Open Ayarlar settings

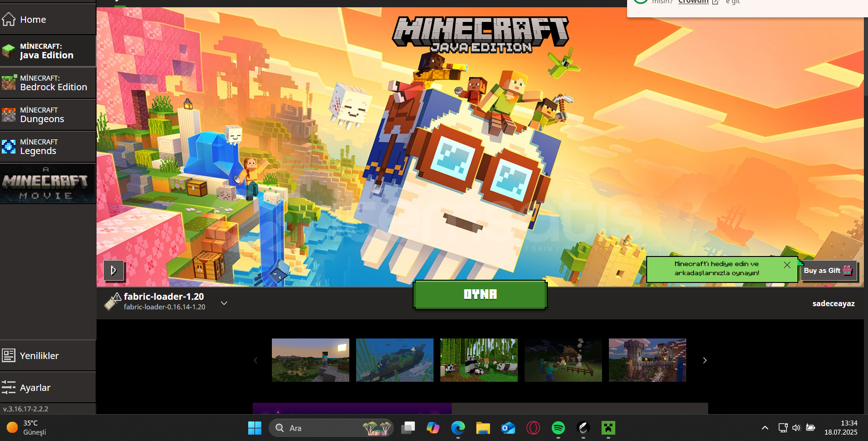[x=48, y=388]
